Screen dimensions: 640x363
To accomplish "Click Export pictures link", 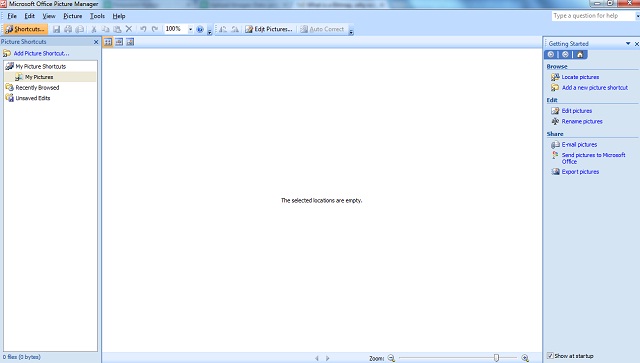I will pyautogui.click(x=580, y=171).
